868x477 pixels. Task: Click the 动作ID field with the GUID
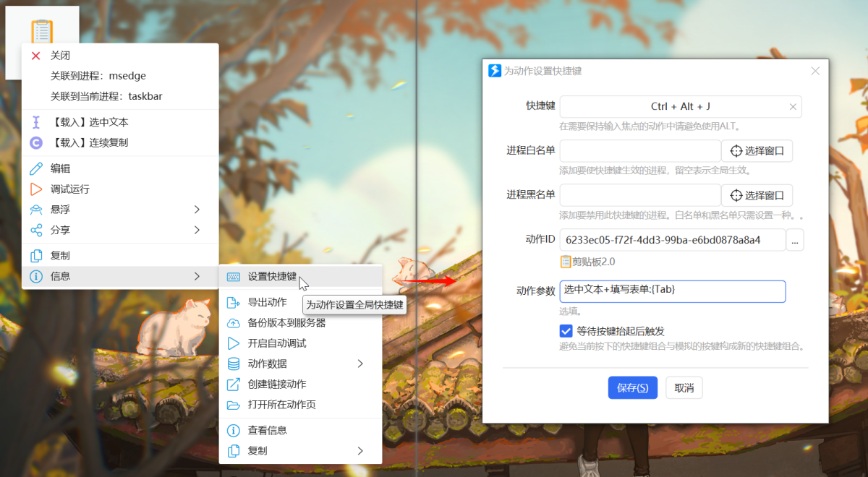click(x=673, y=240)
